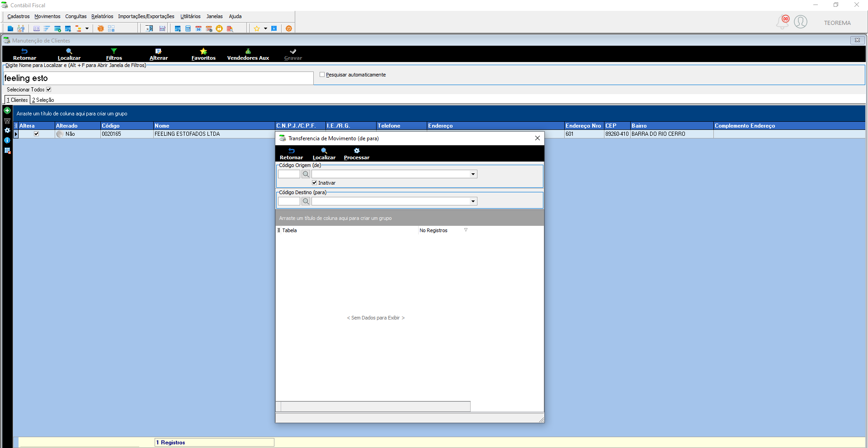868x448 pixels.
Task: Click the trash bin icon in left sidebar
Action: 7,121
